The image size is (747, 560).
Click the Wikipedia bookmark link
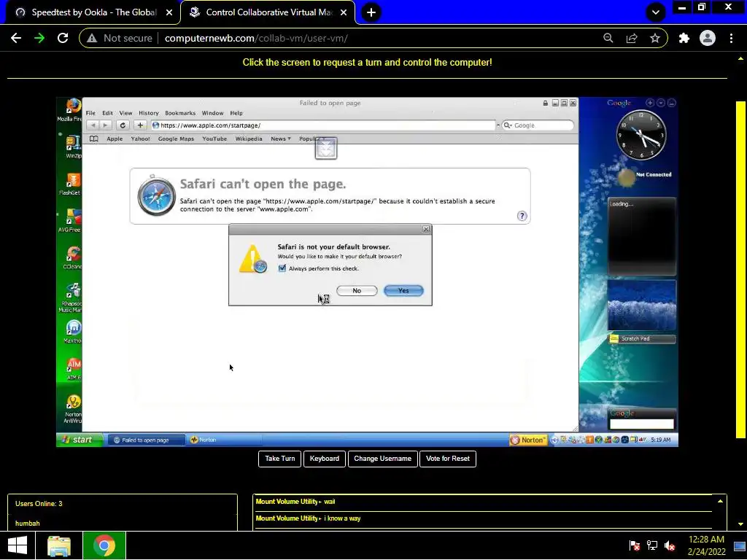click(x=249, y=139)
